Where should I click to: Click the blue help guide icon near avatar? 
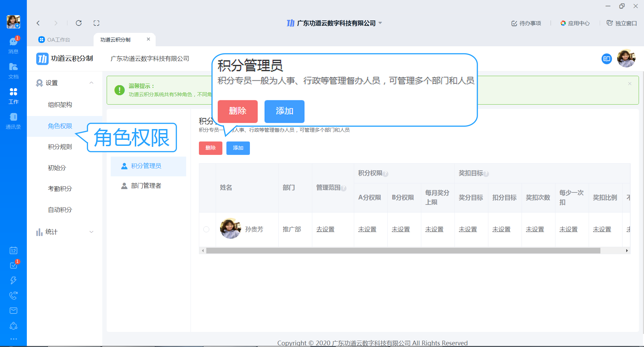[607, 59]
